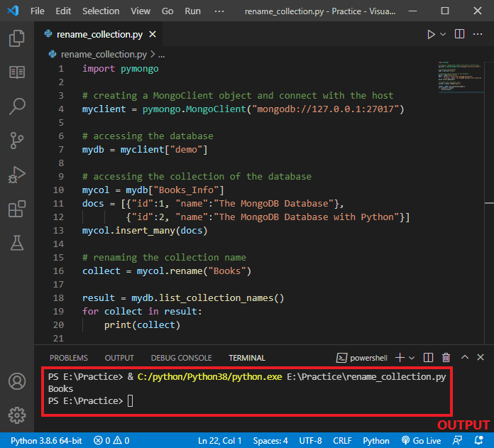Switch to the TERMINAL panel tab
Screen dimensions: 494x448
(247, 358)
